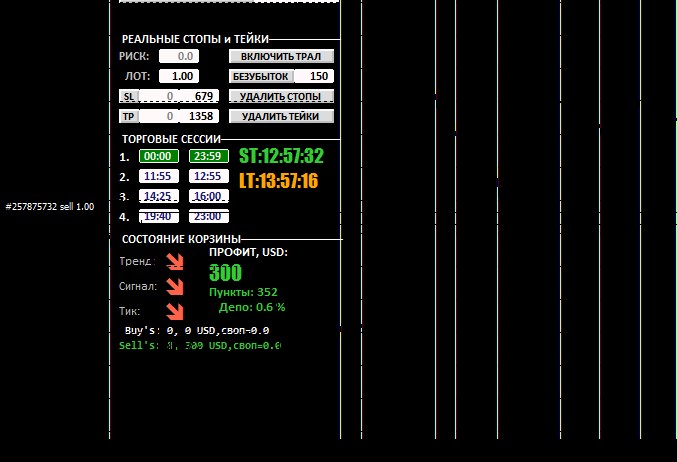Toggle session 1 start time 00:00
The width and height of the screenshot is (677, 462).
tap(159, 156)
